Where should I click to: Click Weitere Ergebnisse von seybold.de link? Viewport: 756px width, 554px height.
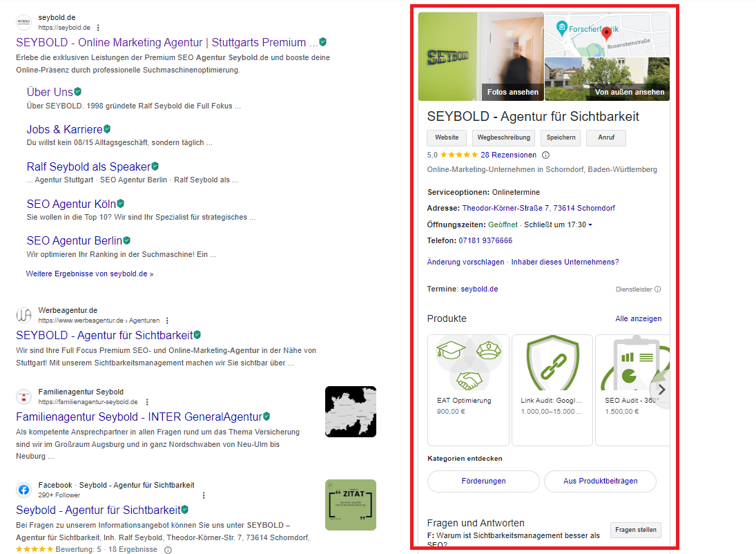[90, 274]
